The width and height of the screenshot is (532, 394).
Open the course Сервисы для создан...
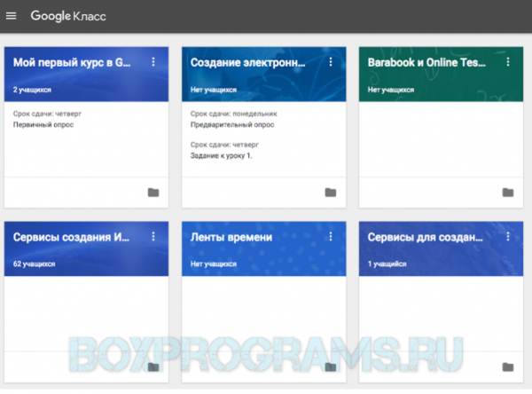425,237
